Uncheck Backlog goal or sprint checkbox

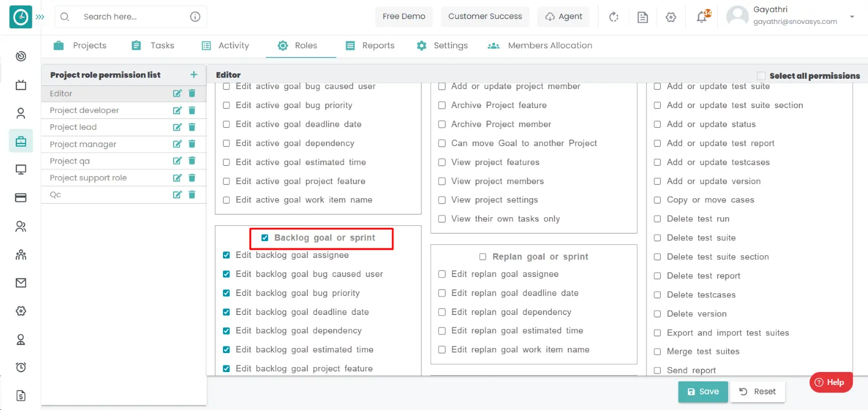click(x=265, y=238)
